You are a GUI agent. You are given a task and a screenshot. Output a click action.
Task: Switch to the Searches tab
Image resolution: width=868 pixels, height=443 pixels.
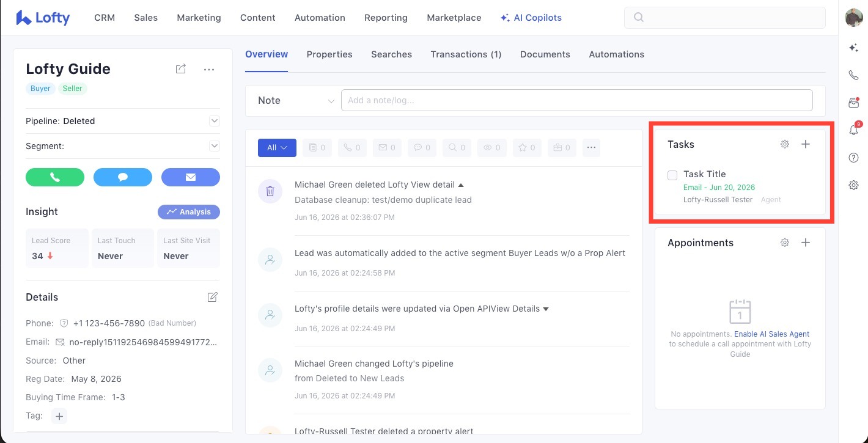tap(391, 54)
